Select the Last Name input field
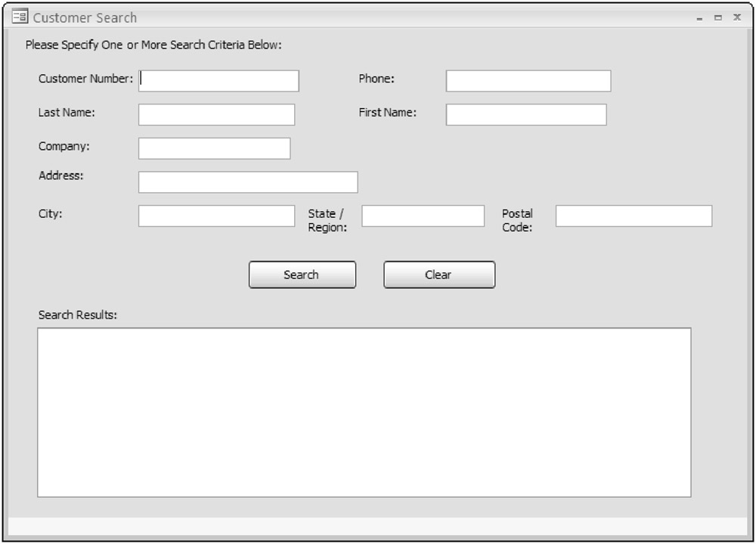This screenshot has width=756, height=544. pos(216,115)
